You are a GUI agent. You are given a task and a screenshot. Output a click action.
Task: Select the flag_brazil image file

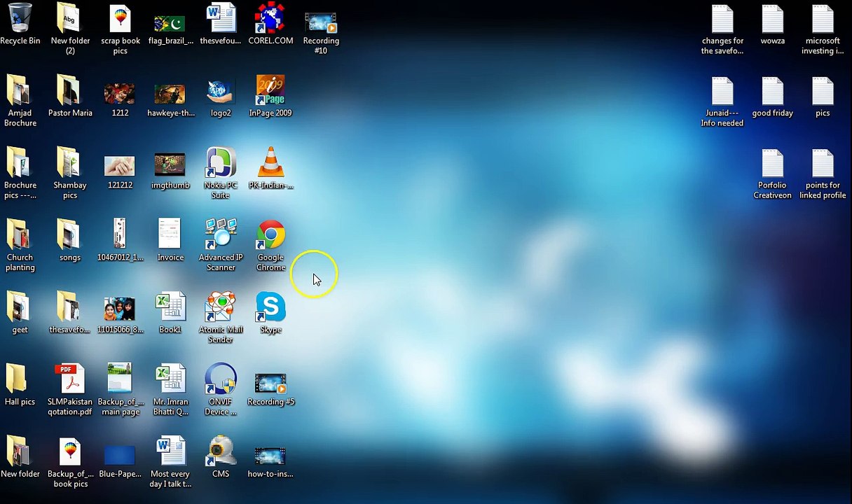(170, 24)
